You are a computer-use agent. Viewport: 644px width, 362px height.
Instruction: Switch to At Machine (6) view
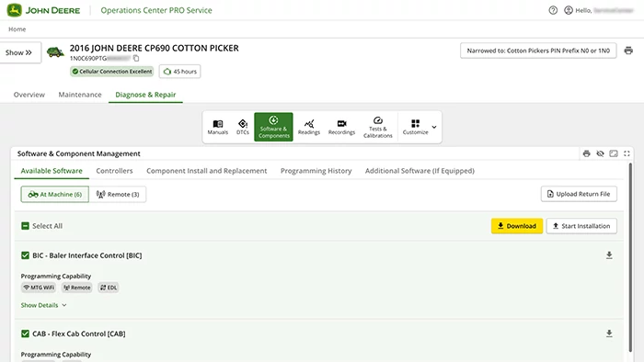pos(55,195)
